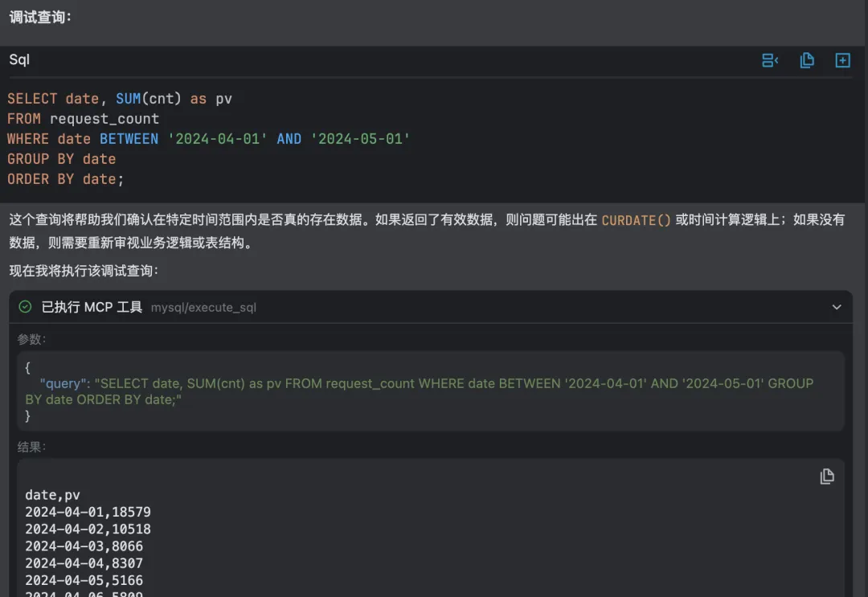Click the GROUP BY date code line
Image resolution: width=868 pixels, height=597 pixels.
[x=61, y=159]
